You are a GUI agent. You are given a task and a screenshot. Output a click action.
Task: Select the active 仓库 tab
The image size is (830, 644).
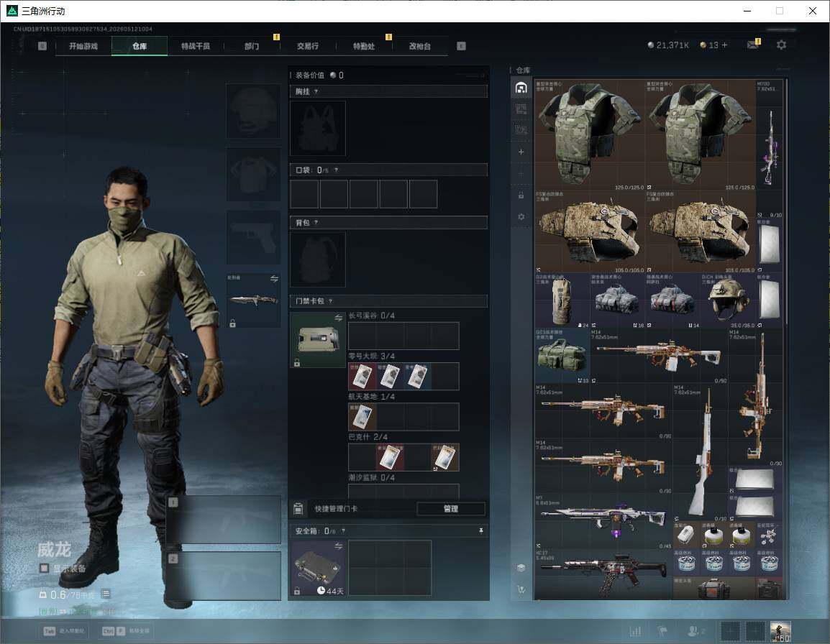tap(140, 46)
